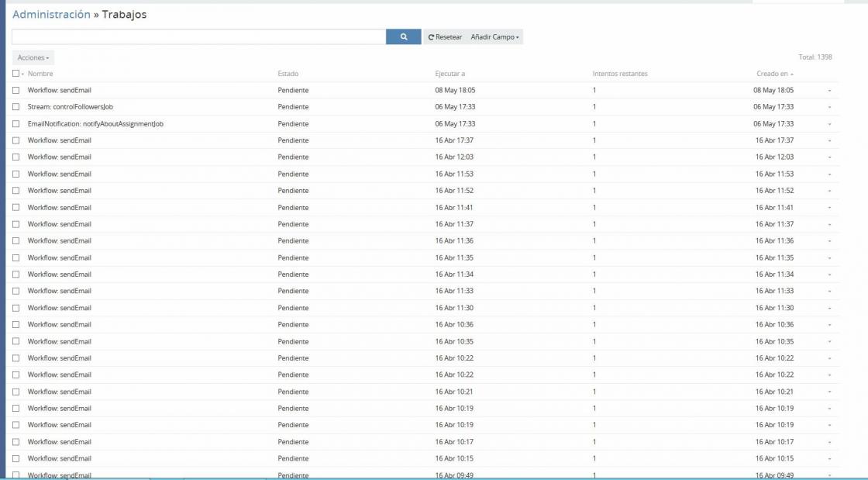
Task: Open the Acciones dropdown menu
Action: coord(33,58)
